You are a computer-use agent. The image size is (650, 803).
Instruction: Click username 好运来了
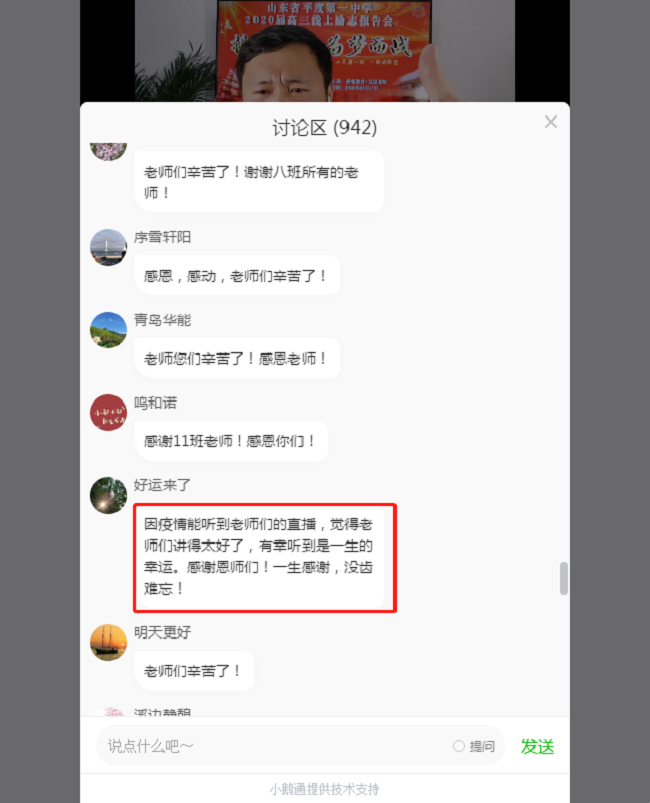[x=162, y=485]
